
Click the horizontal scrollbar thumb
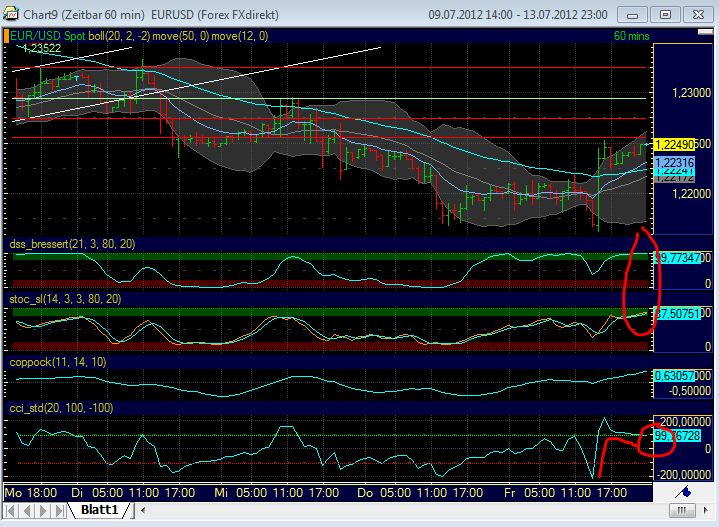click(x=682, y=510)
